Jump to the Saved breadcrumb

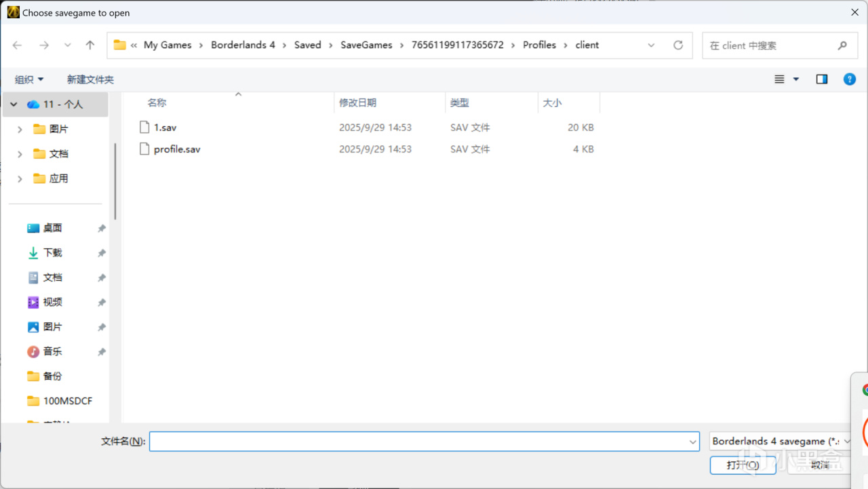307,45
